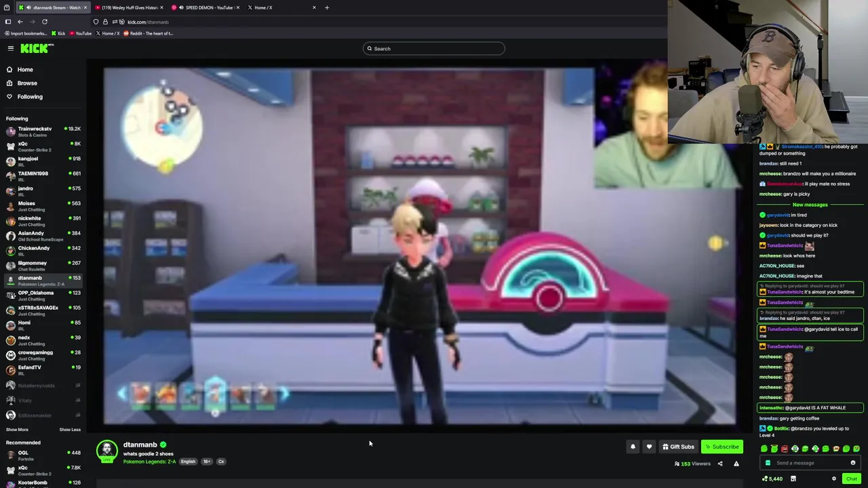Click the padlock site info icon
This screenshot has width=868, height=488.
105,22
